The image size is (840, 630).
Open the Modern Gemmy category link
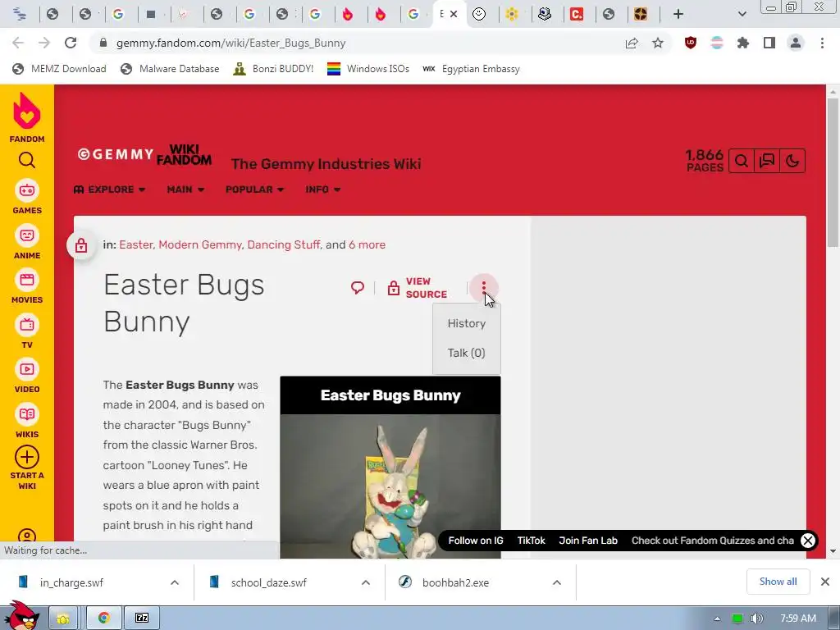(x=200, y=244)
